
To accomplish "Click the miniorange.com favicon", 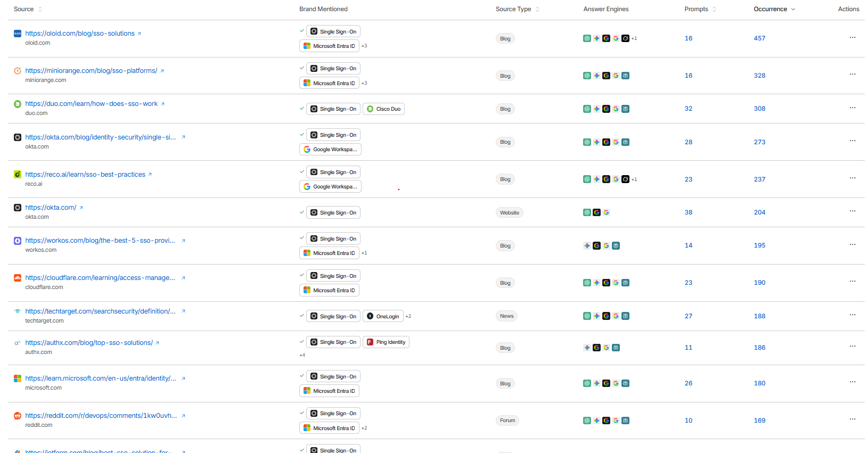I will point(18,71).
